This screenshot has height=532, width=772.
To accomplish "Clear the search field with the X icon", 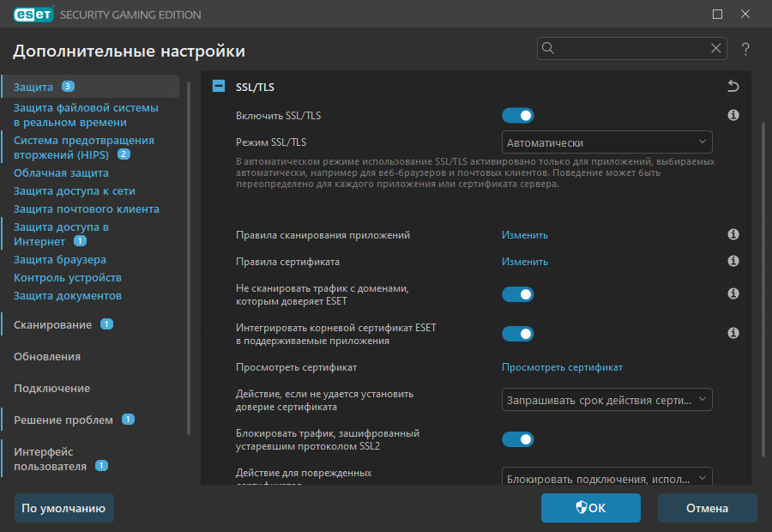I will pyautogui.click(x=716, y=48).
